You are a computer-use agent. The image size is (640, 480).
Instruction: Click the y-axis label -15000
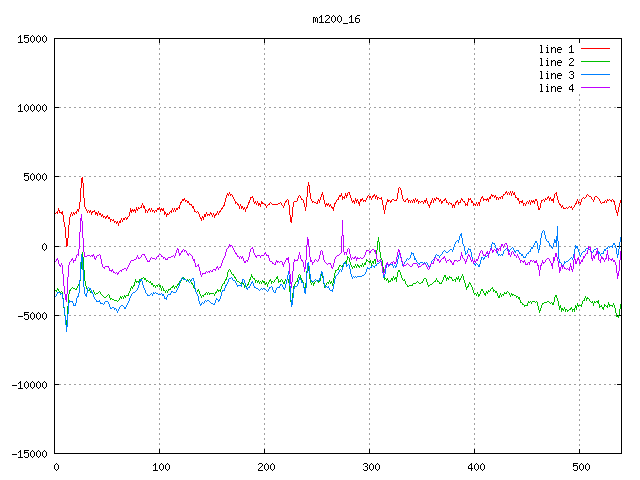(29, 454)
